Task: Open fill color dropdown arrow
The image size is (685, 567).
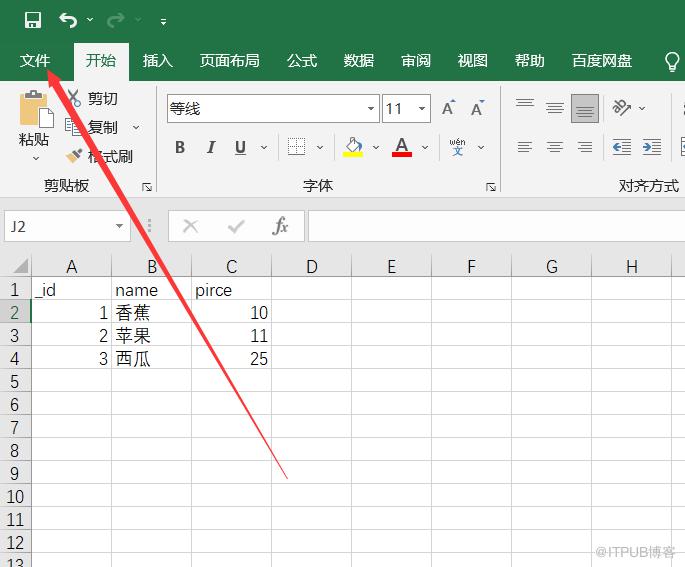Action: (376, 148)
